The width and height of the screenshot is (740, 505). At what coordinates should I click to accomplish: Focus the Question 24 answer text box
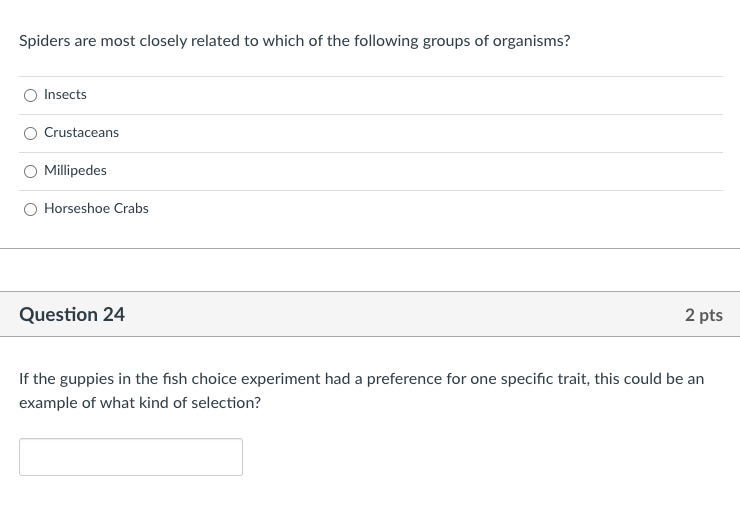pyautogui.click(x=131, y=457)
